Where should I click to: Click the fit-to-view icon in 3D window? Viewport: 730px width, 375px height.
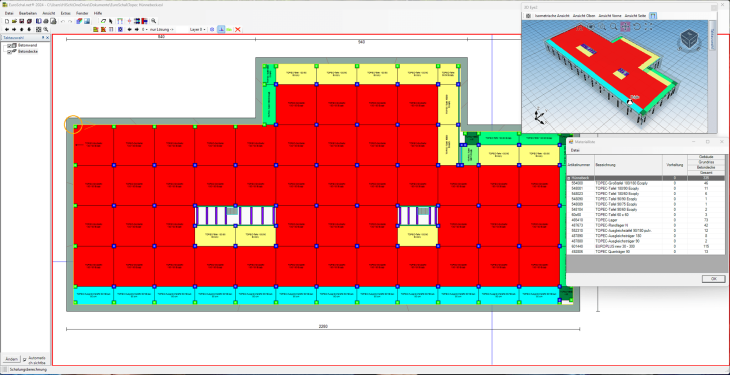(x=649, y=27)
